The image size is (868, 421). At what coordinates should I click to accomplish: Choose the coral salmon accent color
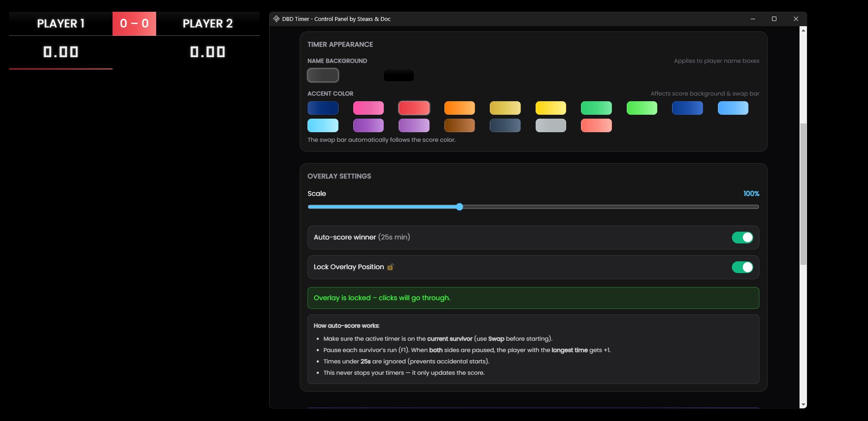coord(596,126)
